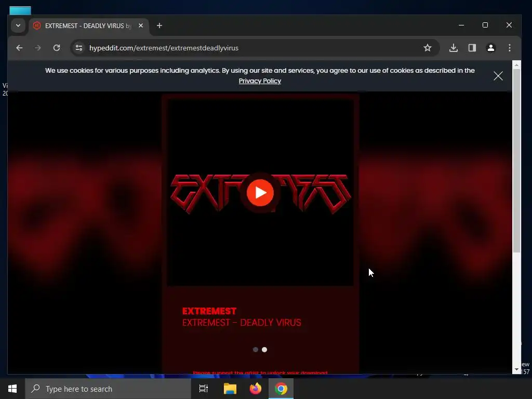Bookmark this page with the star icon
Viewport: 532px width, 399px height.
428,48
